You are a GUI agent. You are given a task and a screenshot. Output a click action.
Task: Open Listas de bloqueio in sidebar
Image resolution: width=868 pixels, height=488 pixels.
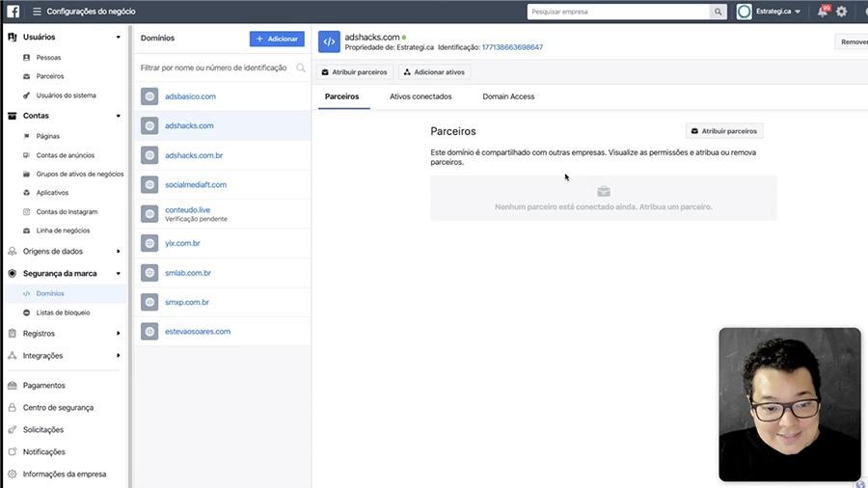click(63, 312)
